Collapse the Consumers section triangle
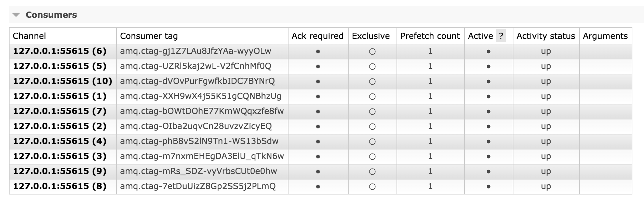Image resolution: width=644 pixels, height=202 pixels. [16, 15]
